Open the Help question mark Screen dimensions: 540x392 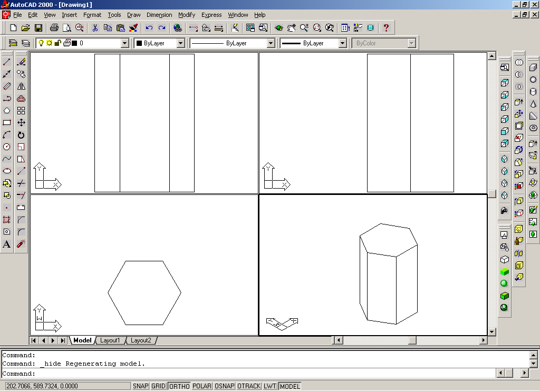coord(386,28)
